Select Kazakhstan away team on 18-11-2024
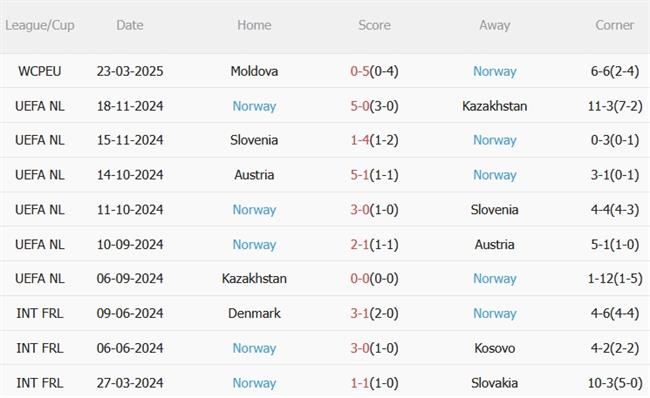Screen dimensions: 650x398 495,106
